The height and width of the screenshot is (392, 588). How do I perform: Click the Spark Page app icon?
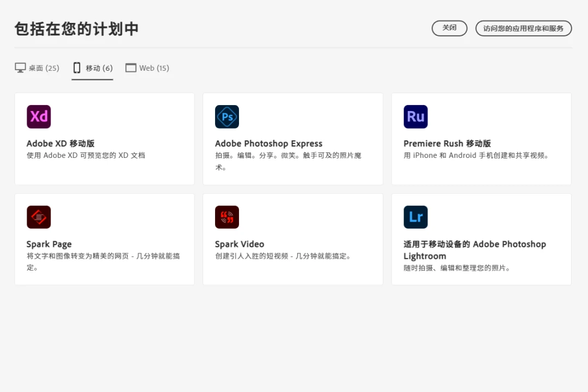(x=39, y=217)
